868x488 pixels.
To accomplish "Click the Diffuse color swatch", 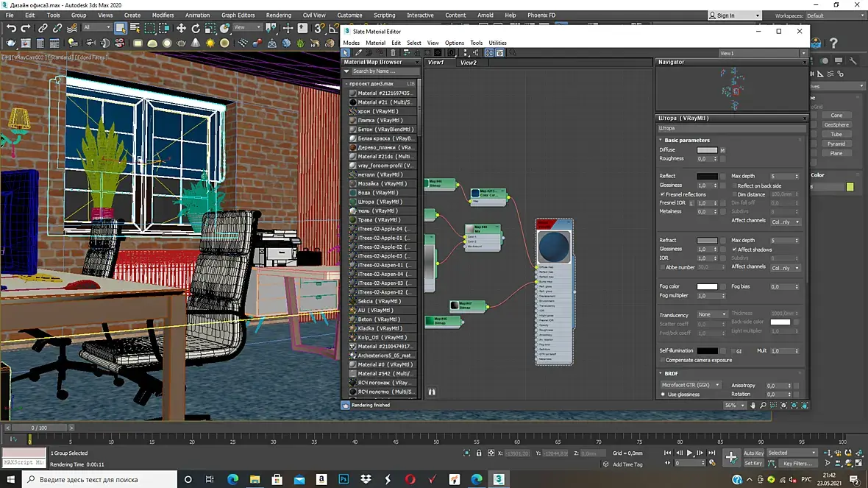I will 706,150.
